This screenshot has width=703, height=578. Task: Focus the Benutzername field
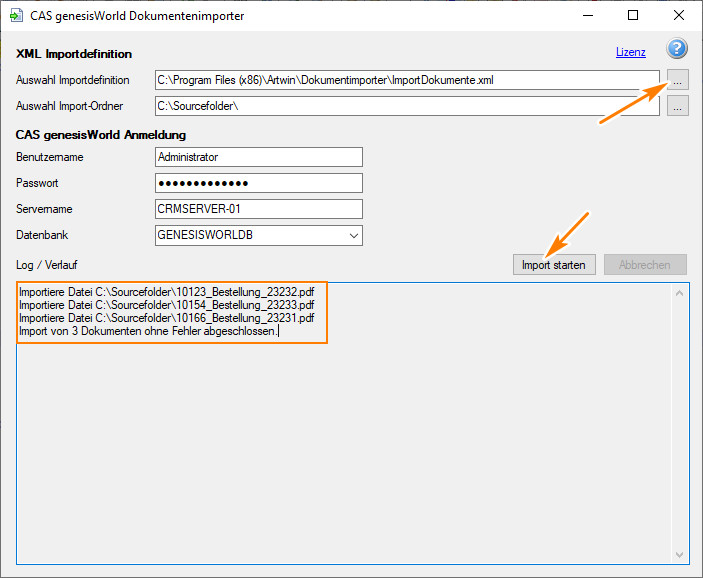(259, 157)
